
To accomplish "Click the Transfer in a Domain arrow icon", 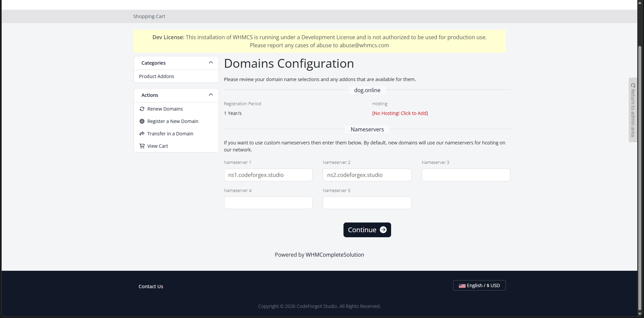I will [x=142, y=134].
